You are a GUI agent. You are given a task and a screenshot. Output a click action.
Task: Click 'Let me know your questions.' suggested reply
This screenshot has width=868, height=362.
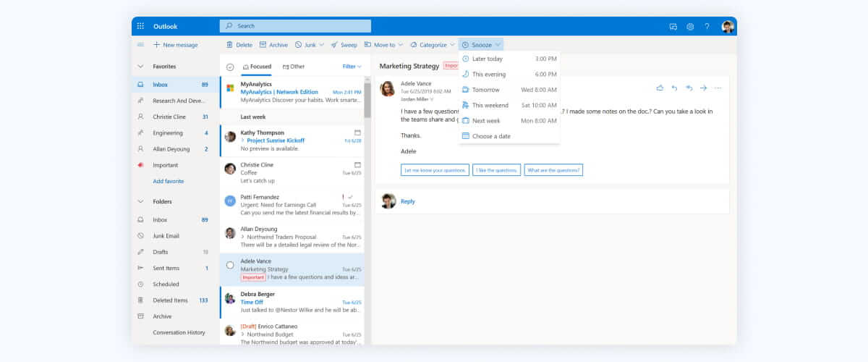[435, 170]
